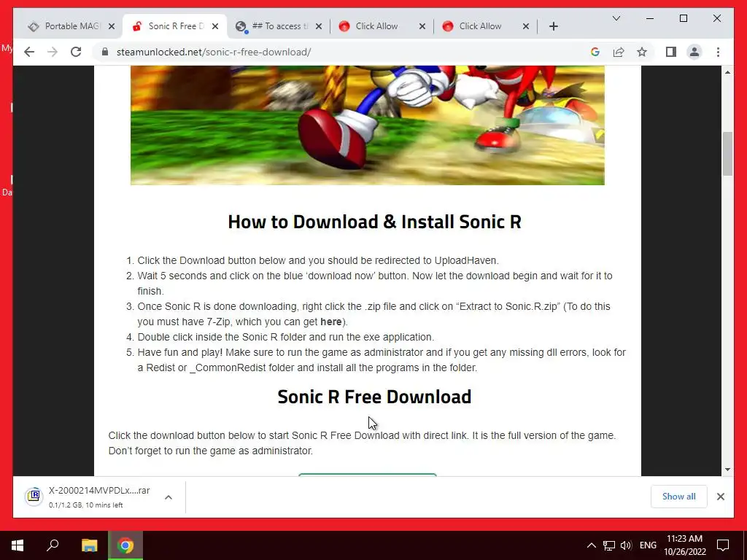Click the padlock site info icon
This screenshot has width=747, height=560.
105,52
